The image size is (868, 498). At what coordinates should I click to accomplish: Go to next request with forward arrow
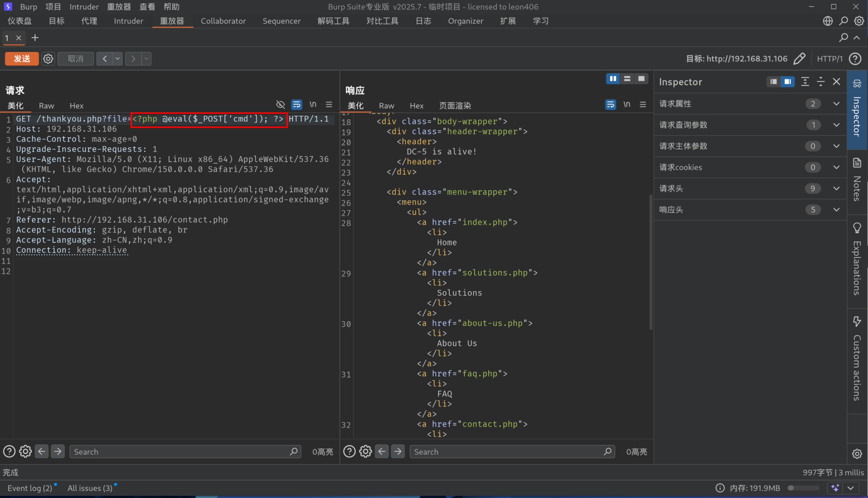pyautogui.click(x=133, y=59)
